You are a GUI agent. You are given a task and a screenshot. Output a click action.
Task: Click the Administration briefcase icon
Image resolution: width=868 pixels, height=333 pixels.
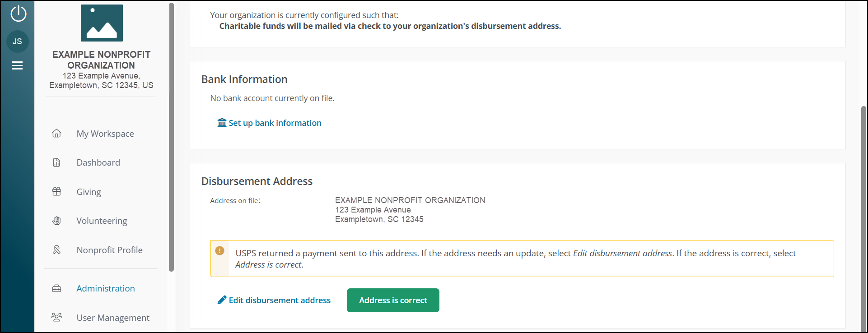(56, 288)
